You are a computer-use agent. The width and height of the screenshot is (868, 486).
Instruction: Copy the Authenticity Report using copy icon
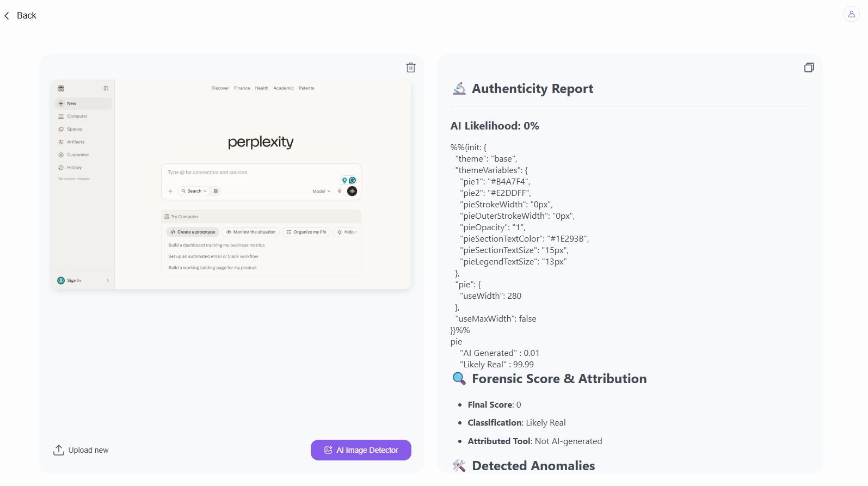point(809,67)
